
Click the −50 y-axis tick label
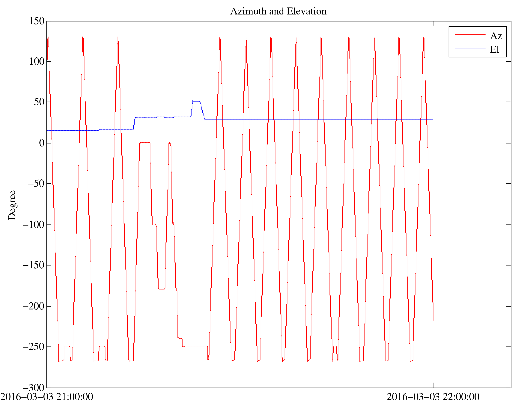pyautogui.click(x=36, y=184)
